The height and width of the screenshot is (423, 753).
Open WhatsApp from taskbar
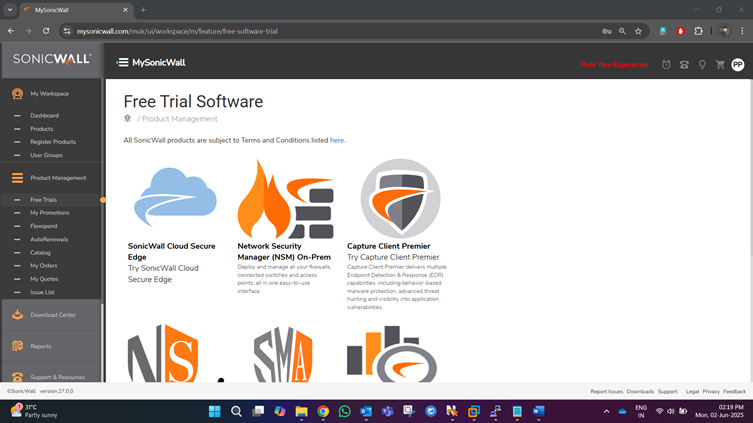(344, 411)
